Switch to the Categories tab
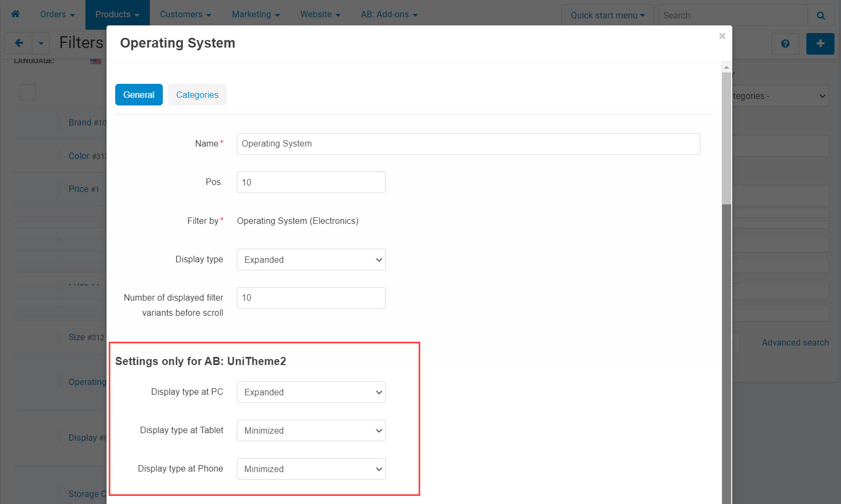The height and width of the screenshot is (504, 841). coord(197,95)
